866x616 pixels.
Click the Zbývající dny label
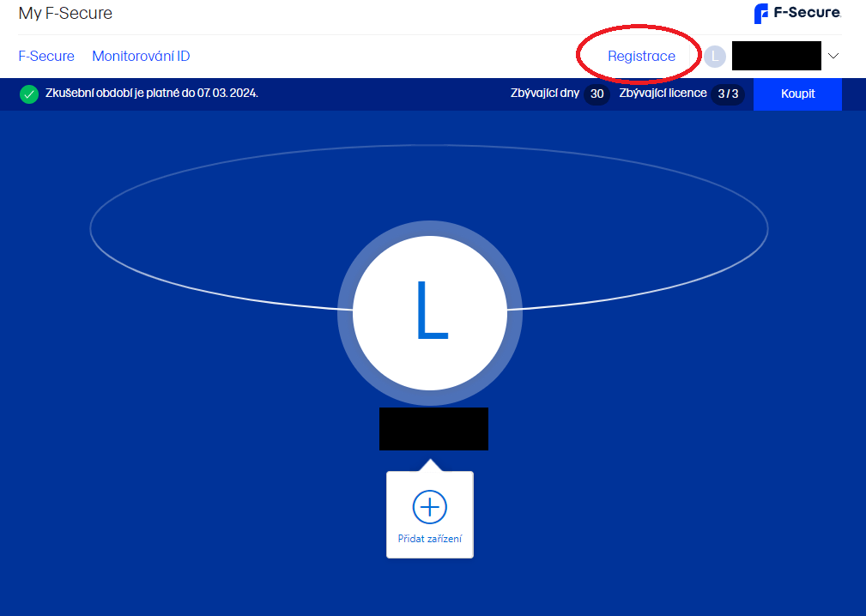click(544, 94)
